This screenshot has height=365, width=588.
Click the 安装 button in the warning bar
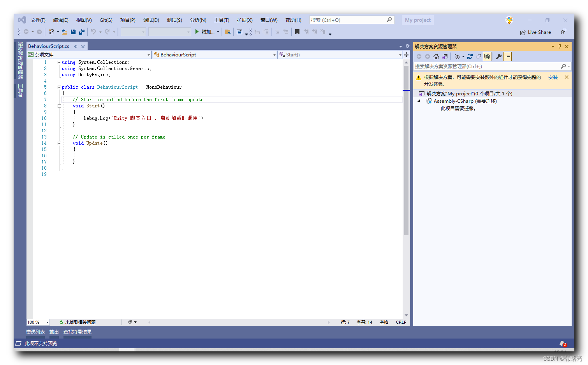tap(553, 77)
